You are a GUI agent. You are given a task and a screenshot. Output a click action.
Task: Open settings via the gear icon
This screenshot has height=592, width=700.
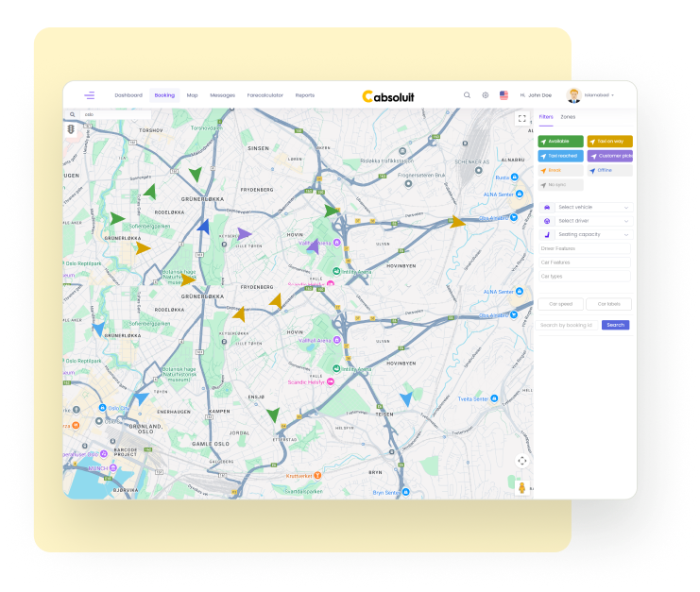click(x=486, y=95)
